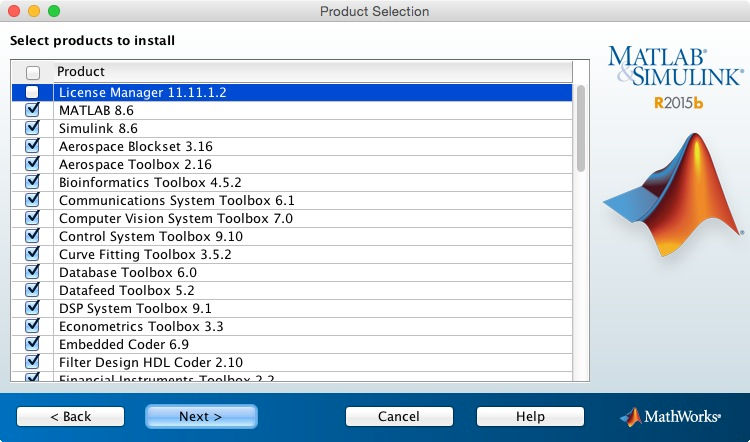Uncheck Control System Toolbox 9.10 checkbox

[x=32, y=236]
